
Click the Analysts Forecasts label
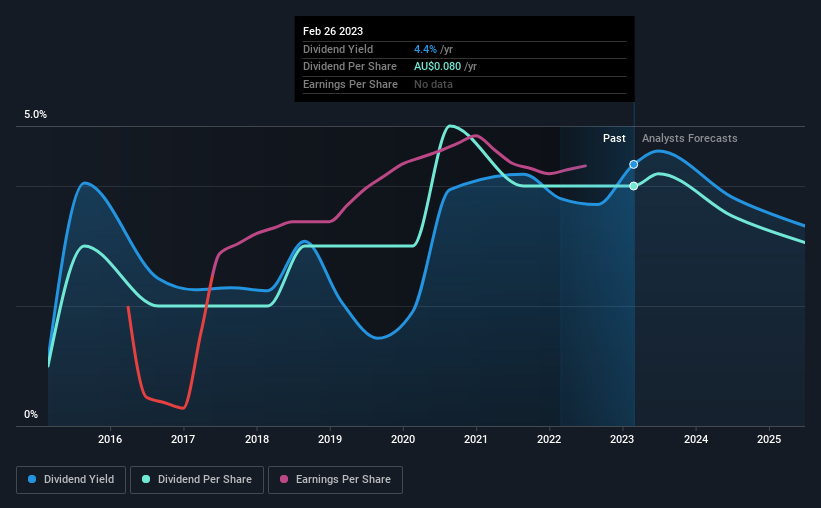tap(690, 138)
